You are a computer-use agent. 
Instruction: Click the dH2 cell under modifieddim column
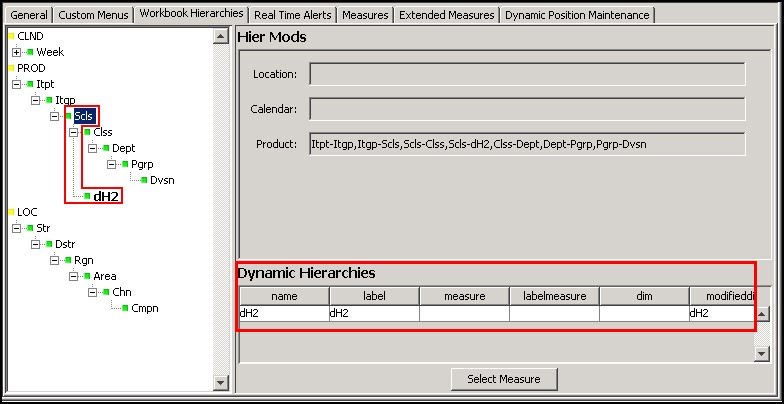(x=722, y=314)
